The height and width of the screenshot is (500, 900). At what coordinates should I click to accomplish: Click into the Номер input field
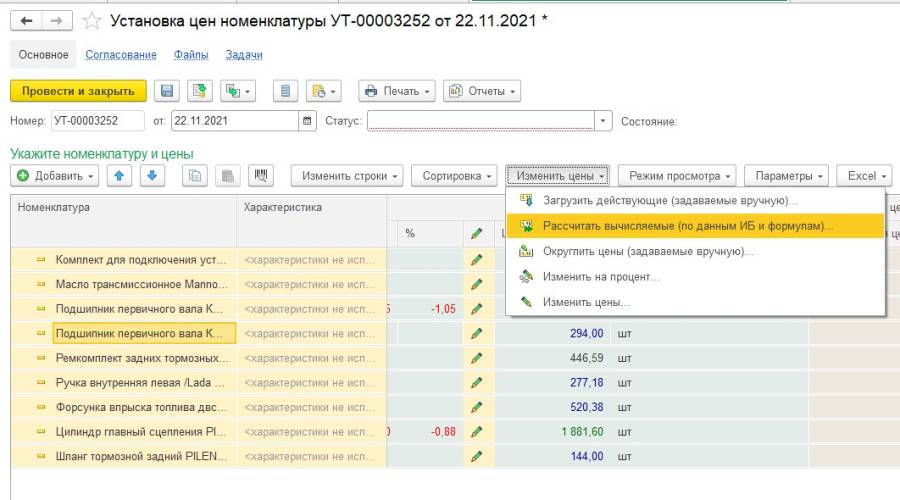(x=97, y=121)
